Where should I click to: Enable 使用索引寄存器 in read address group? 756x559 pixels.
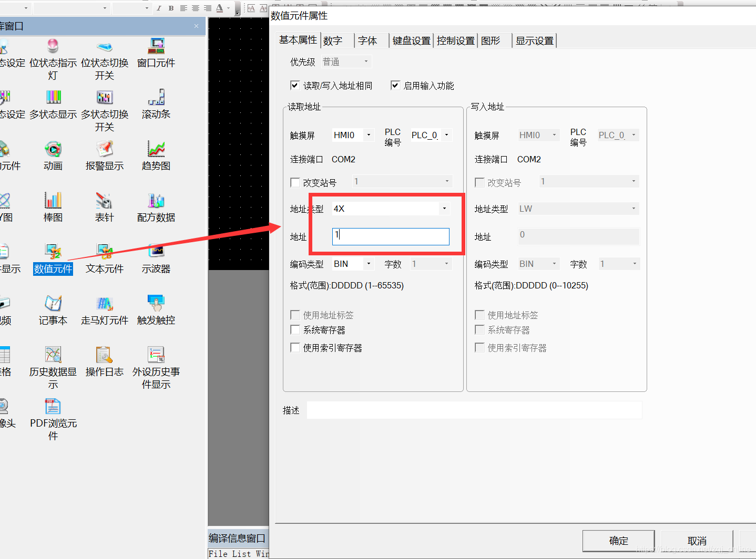point(295,347)
